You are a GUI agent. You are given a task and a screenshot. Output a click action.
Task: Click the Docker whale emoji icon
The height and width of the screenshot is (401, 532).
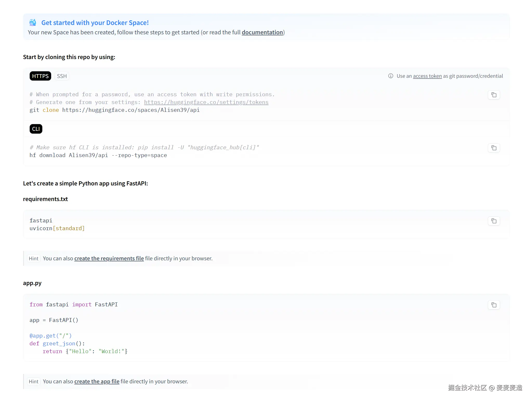click(x=33, y=23)
